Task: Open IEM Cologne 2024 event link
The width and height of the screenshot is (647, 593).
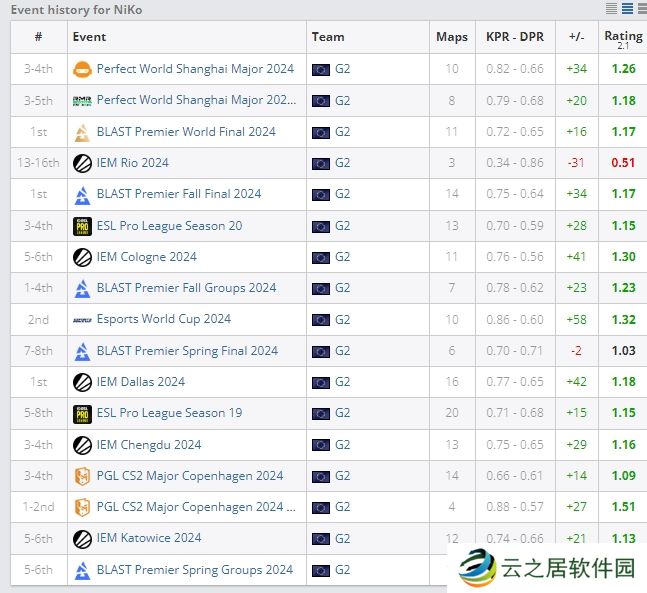Action: coord(147,257)
